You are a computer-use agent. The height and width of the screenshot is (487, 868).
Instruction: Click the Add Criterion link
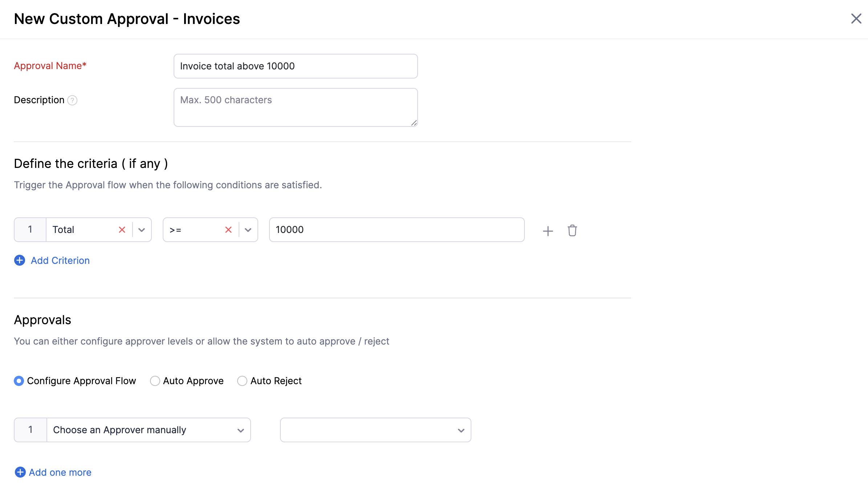click(x=60, y=260)
